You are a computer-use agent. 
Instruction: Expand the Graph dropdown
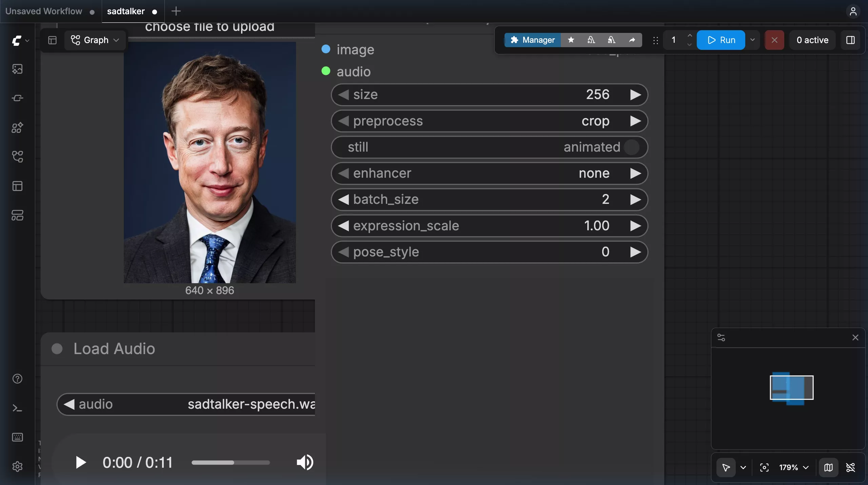(x=95, y=40)
